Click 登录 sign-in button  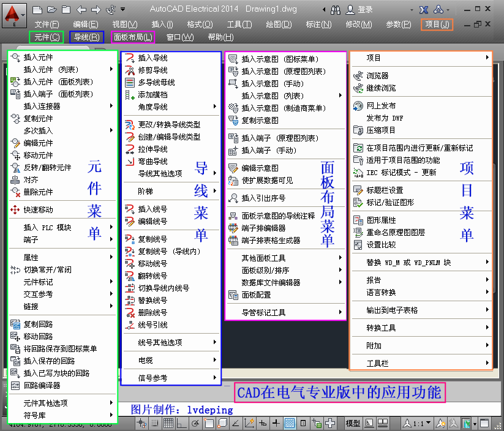[359, 10]
